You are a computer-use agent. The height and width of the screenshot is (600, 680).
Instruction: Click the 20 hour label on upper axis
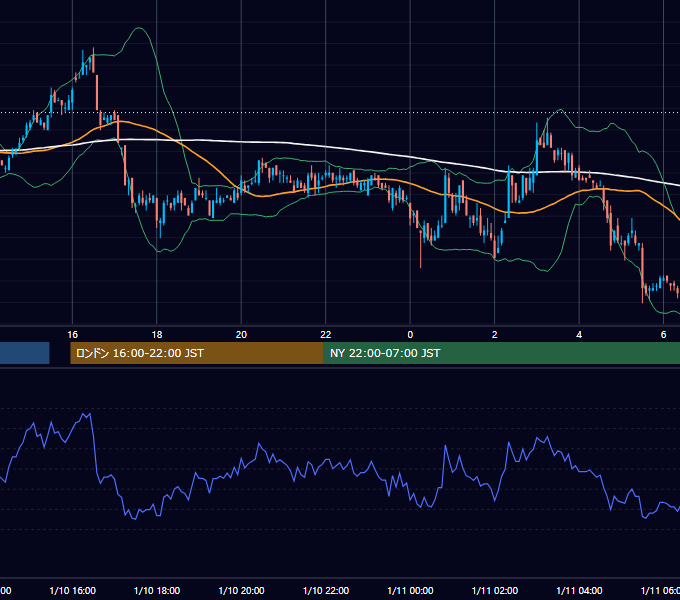[x=241, y=334]
